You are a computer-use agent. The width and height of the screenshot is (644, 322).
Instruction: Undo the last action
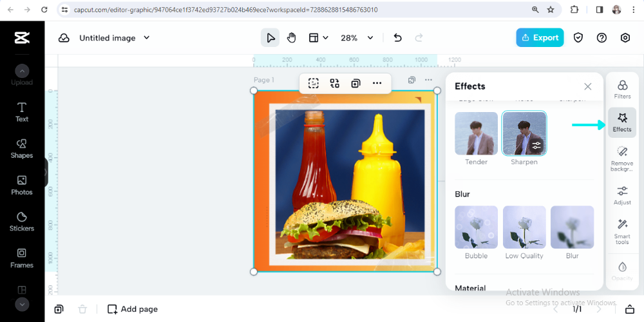tap(397, 38)
